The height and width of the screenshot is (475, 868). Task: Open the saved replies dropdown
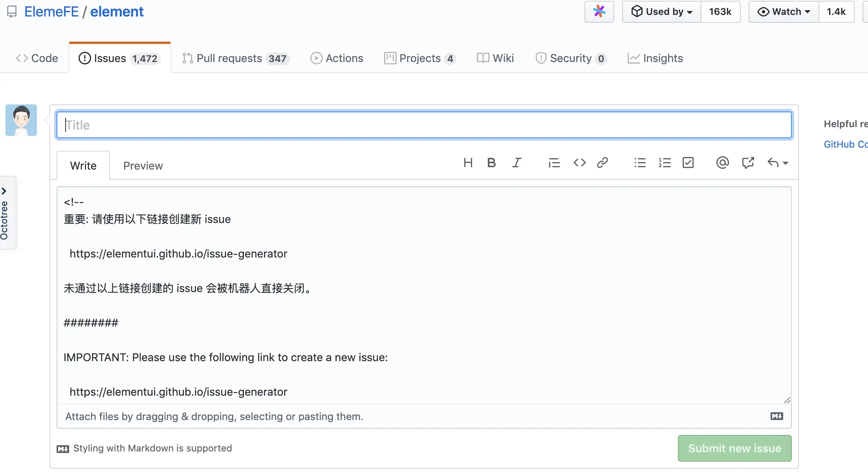pos(778,163)
